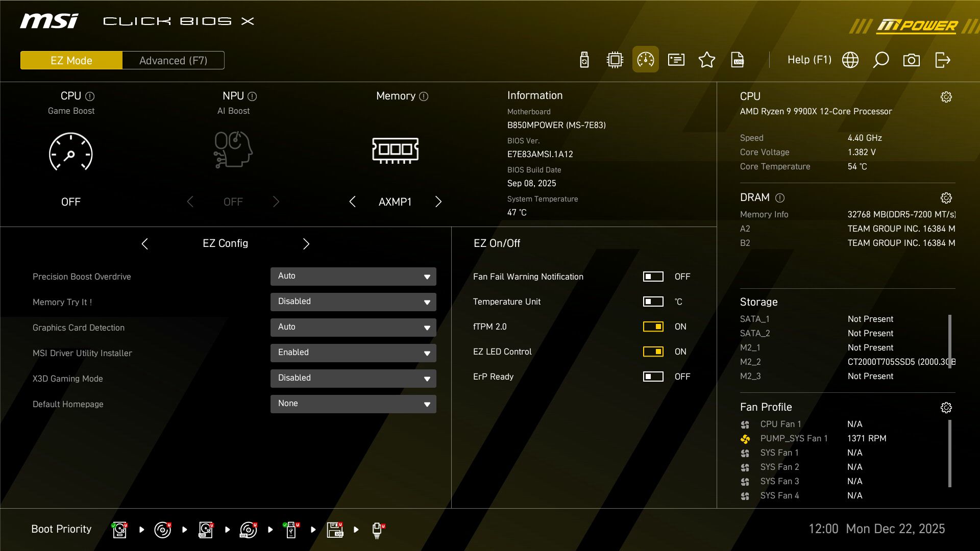Click the Help (F1) button
The width and height of the screenshot is (980, 551).
(810, 60)
